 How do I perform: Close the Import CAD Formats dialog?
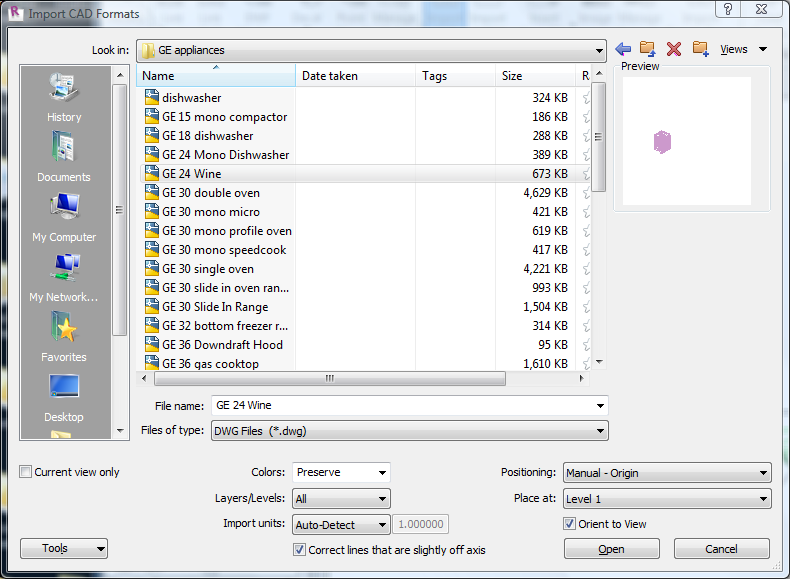(x=762, y=9)
